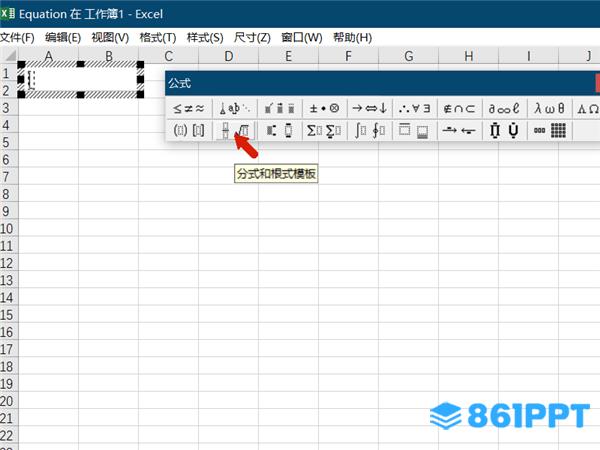Click the select-all corner of the sheet
The image size is (600, 450).
[x=9, y=56]
